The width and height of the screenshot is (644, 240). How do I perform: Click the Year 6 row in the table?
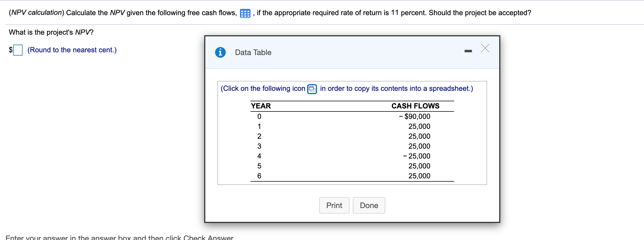tap(259, 176)
